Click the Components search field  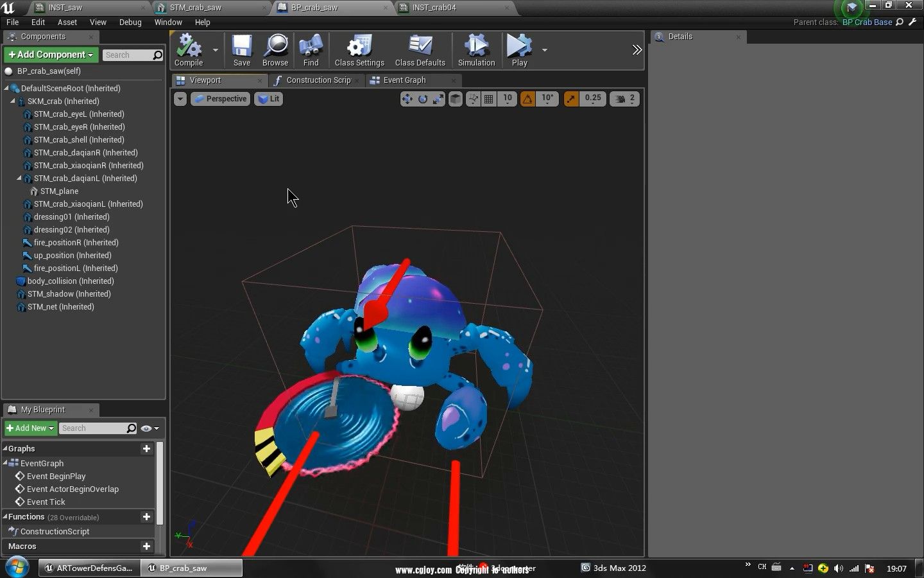tap(127, 55)
